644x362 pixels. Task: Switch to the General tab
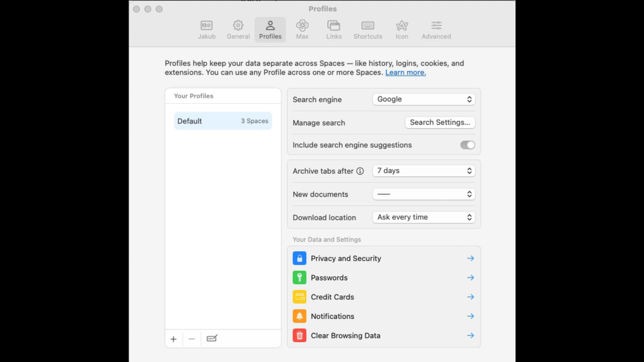238,29
